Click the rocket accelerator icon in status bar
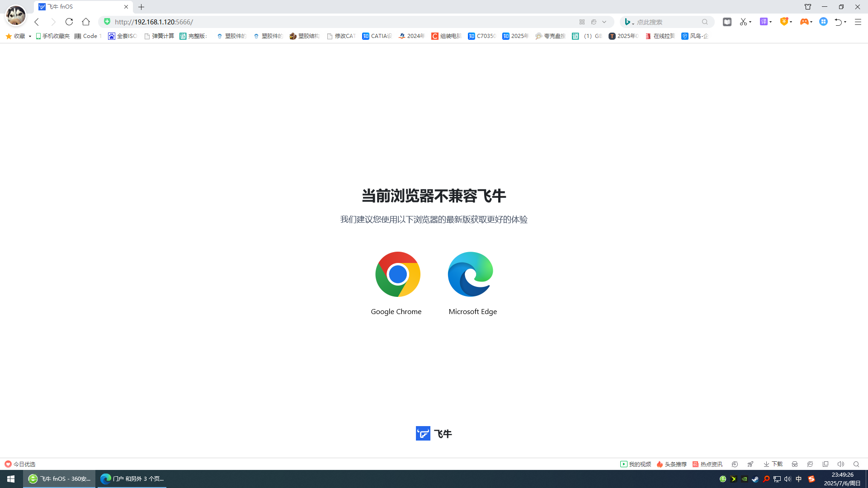The image size is (868, 488). 750,464
